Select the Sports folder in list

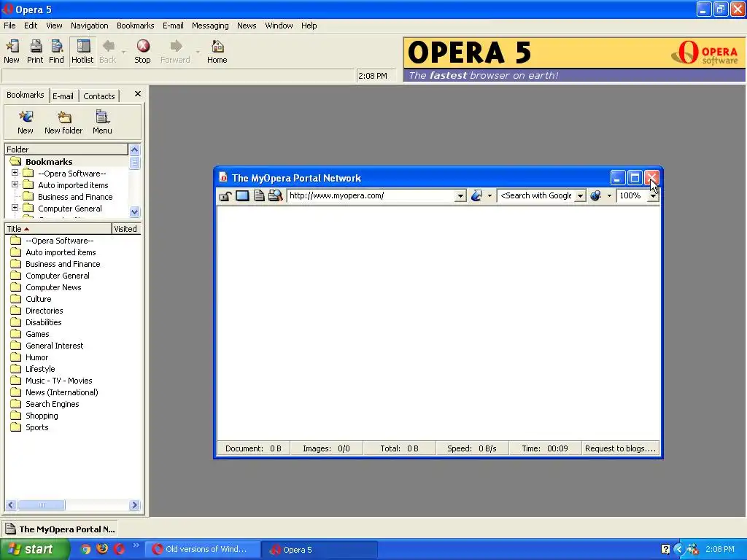(37, 427)
